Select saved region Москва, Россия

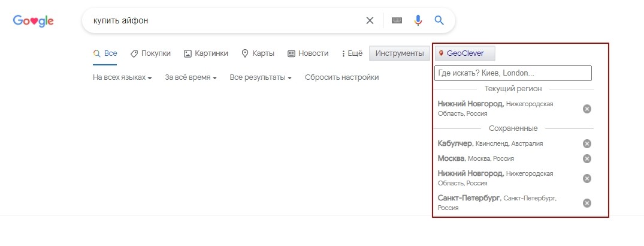click(476, 158)
